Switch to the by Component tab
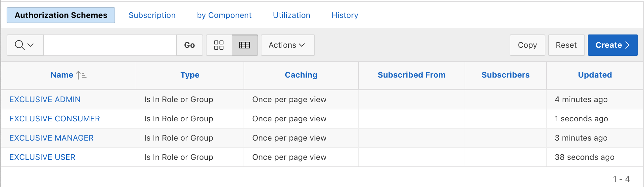Image resolution: width=644 pixels, height=187 pixels. (224, 15)
